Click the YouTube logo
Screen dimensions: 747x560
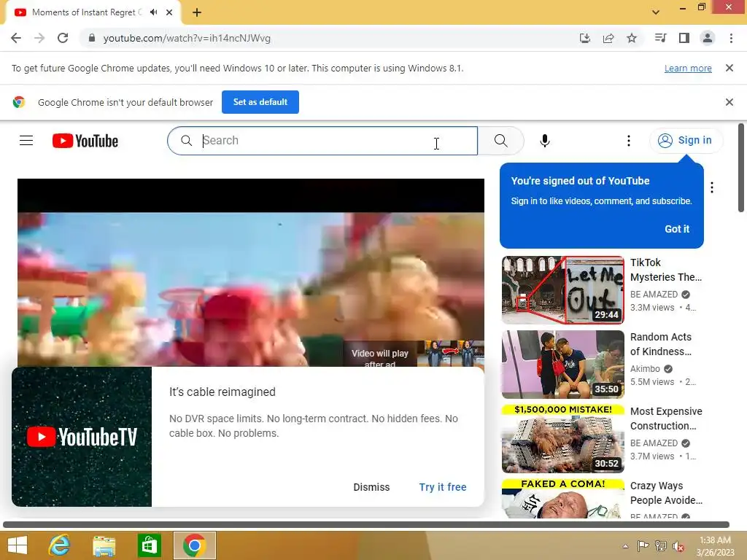[x=85, y=141]
